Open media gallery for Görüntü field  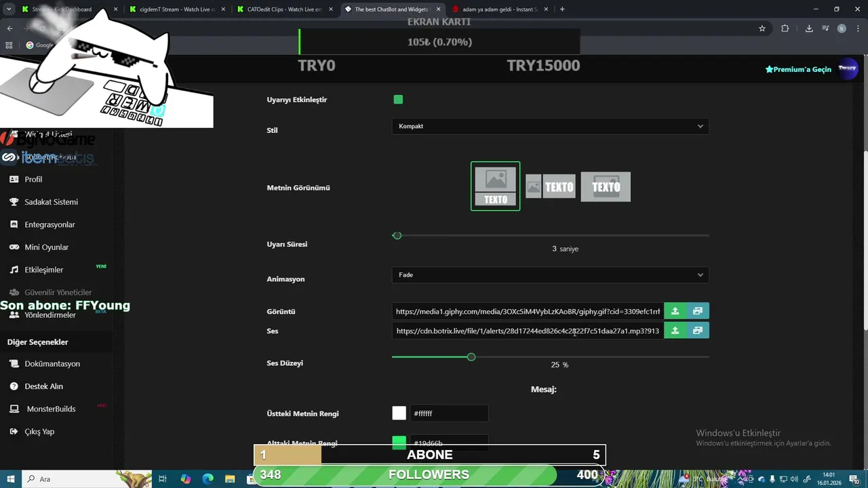coord(698,311)
